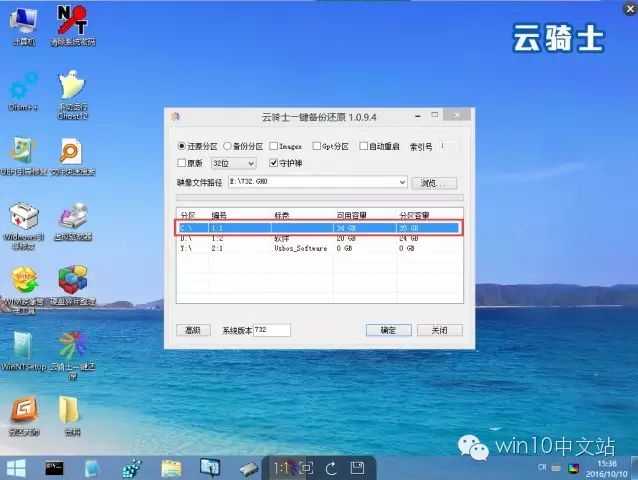Click the 分区 column header
This screenshot has height=480, width=638.
(x=188, y=215)
